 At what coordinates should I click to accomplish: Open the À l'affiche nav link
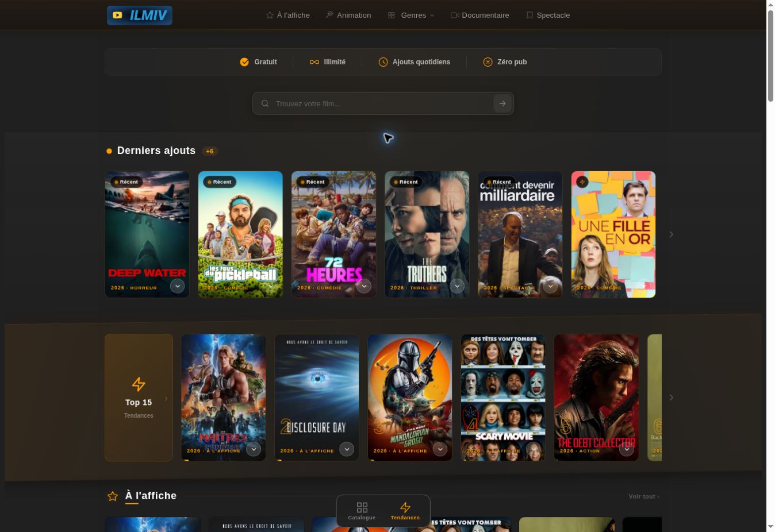click(x=287, y=16)
